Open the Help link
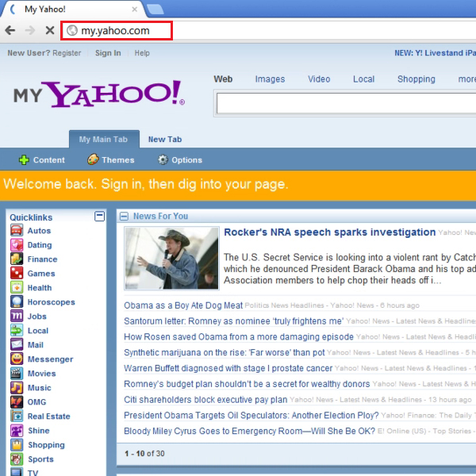 142,53
